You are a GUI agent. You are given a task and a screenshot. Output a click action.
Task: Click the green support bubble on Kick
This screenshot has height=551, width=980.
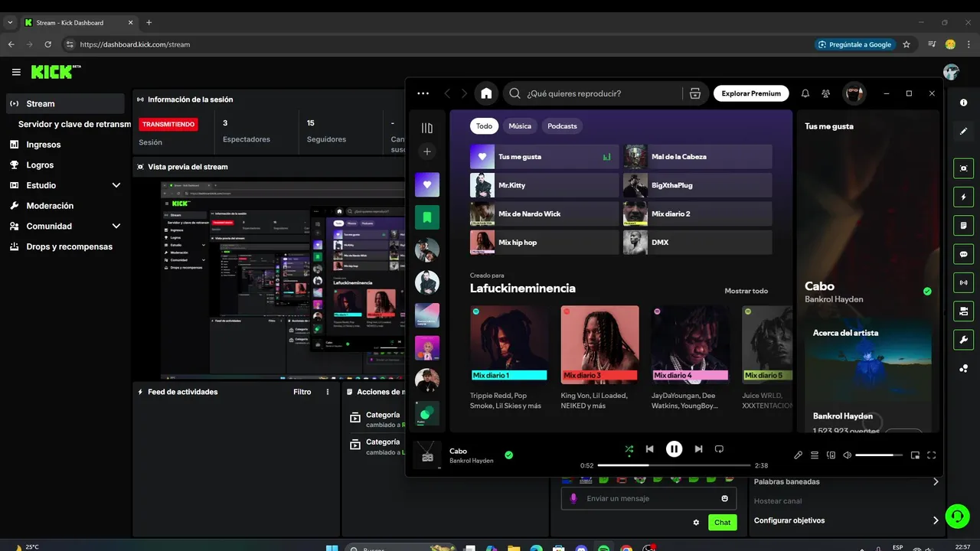tap(957, 516)
